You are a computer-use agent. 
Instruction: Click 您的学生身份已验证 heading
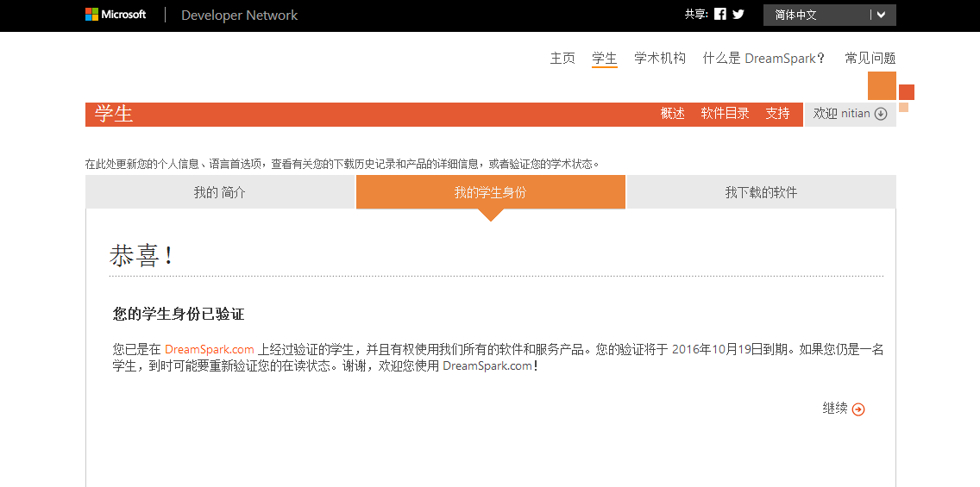(179, 314)
